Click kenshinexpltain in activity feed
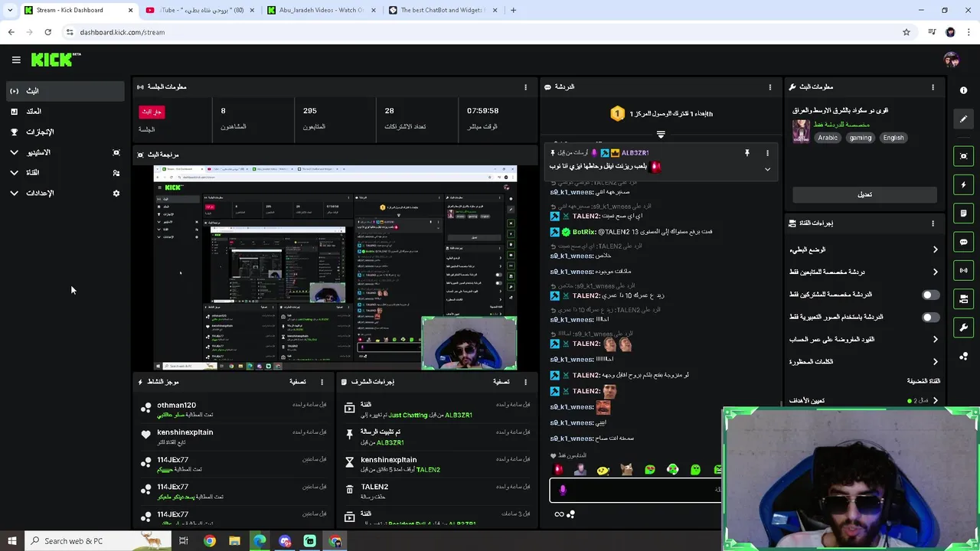Viewport: 980px width, 551px height. click(x=185, y=432)
